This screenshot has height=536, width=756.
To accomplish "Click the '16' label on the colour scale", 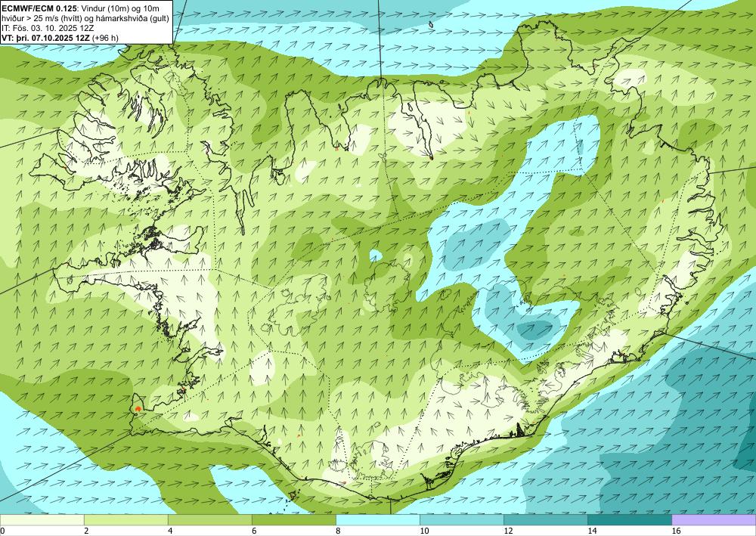I will pyautogui.click(x=676, y=531).
